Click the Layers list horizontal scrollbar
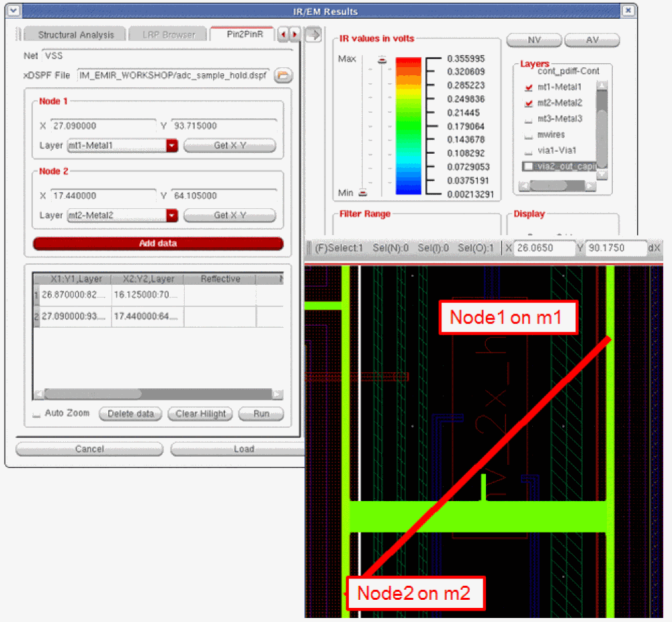 pyautogui.click(x=556, y=186)
